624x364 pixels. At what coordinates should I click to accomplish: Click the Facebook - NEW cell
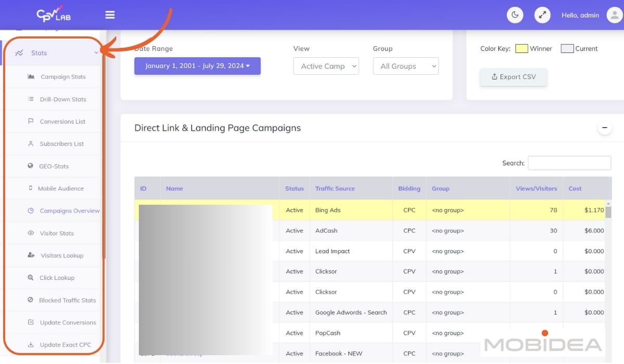point(351,354)
